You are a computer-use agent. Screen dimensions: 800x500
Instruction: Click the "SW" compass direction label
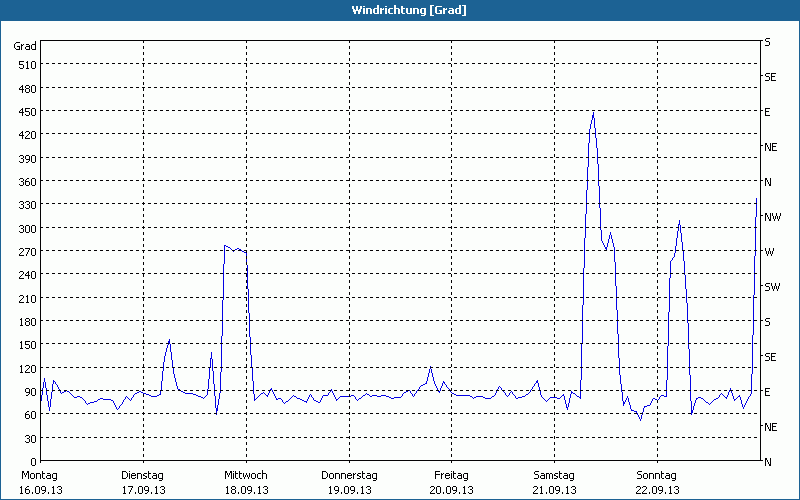pyautogui.click(x=771, y=287)
